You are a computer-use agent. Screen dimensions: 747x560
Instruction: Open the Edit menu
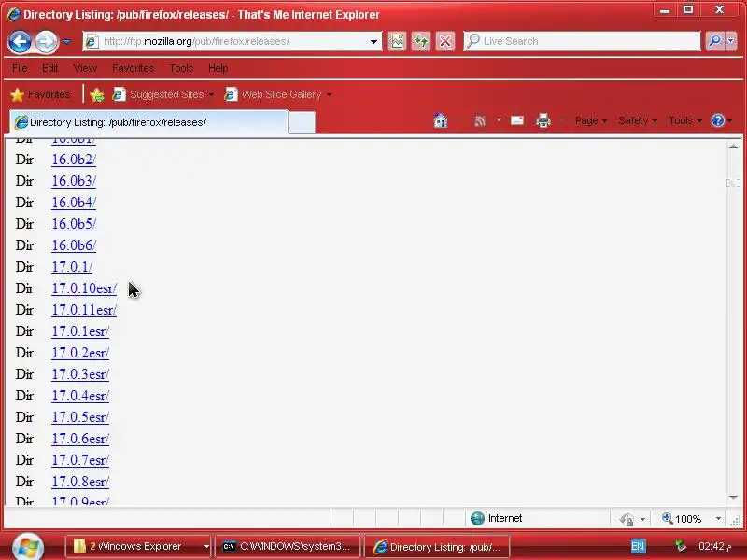(50, 68)
